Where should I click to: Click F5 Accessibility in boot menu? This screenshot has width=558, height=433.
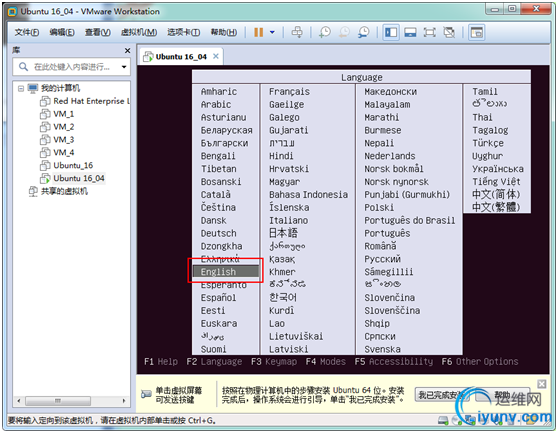[x=394, y=362]
